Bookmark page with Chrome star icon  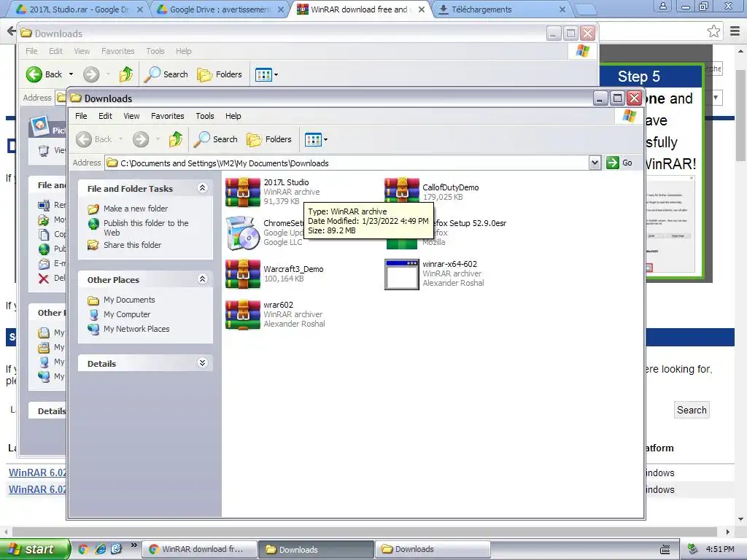point(713,31)
